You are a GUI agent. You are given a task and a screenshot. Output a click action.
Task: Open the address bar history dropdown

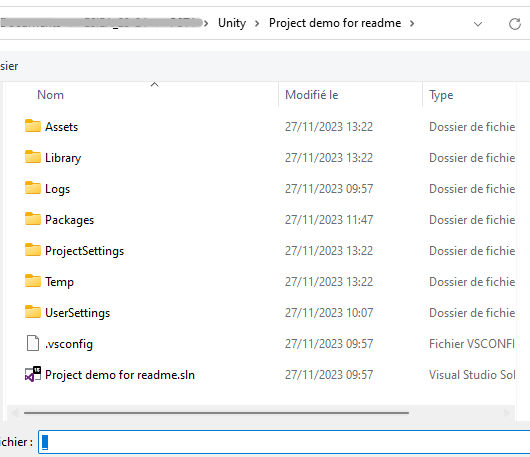tap(478, 24)
